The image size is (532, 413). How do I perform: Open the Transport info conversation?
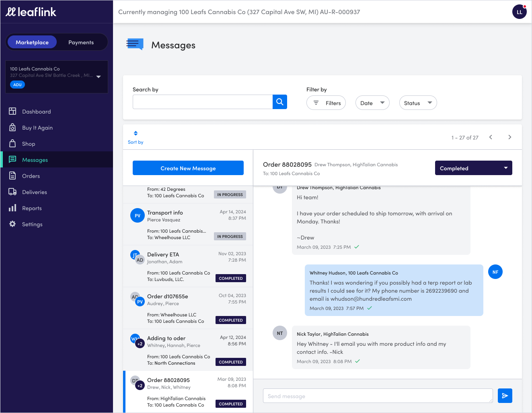pyautogui.click(x=188, y=224)
